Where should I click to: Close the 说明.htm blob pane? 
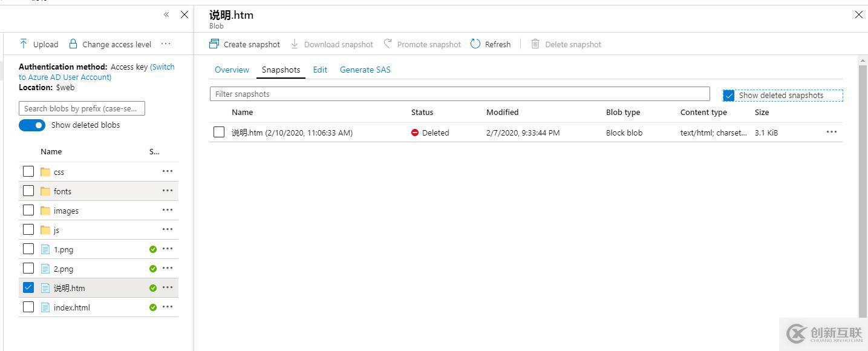(x=859, y=15)
